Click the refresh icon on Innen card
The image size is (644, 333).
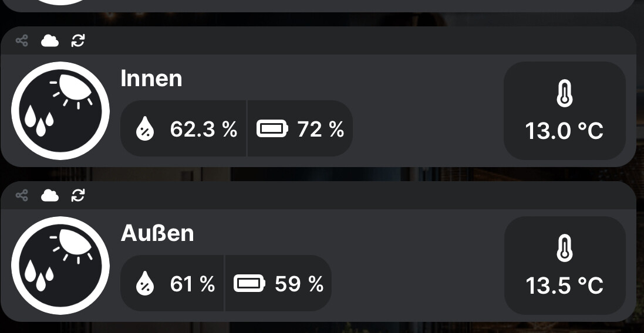coord(78,40)
